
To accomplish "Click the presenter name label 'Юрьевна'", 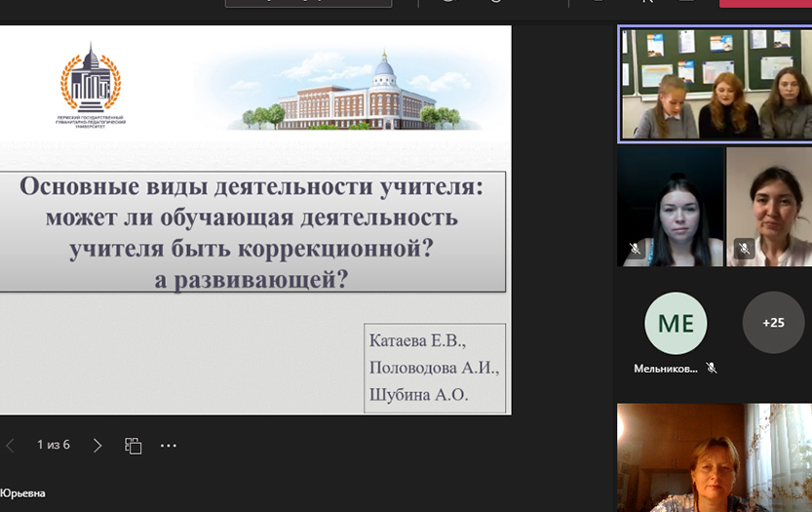I will [23, 493].
